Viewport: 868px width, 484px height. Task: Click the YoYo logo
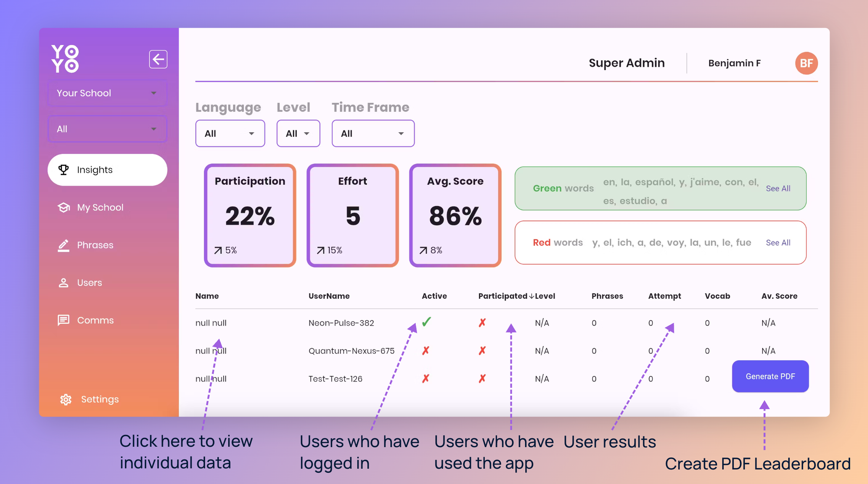click(x=65, y=59)
